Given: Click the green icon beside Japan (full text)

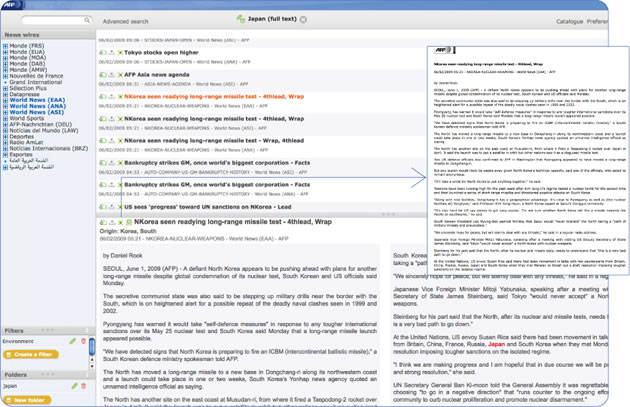Looking at the screenshot, I should [241, 18].
